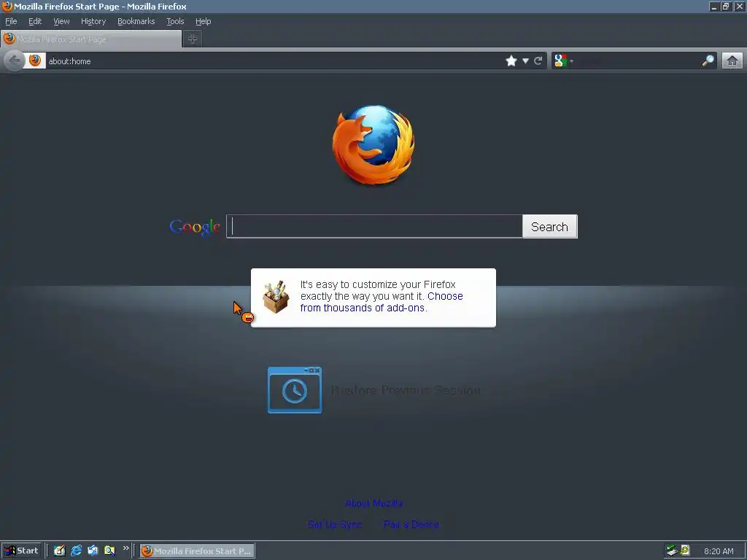Open a new tab with the plus button
Image resolution: width=747 pixels, height=560 pixels.
point(193,39)
